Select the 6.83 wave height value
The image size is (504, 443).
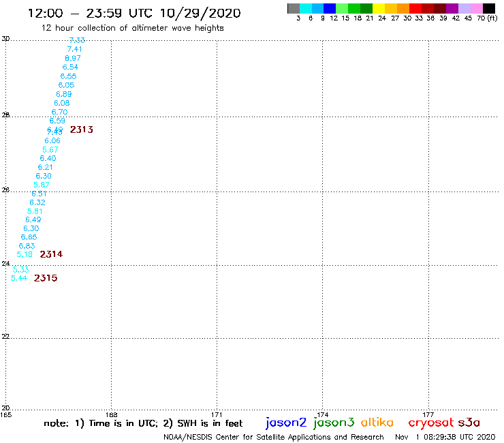pos(27,246)
